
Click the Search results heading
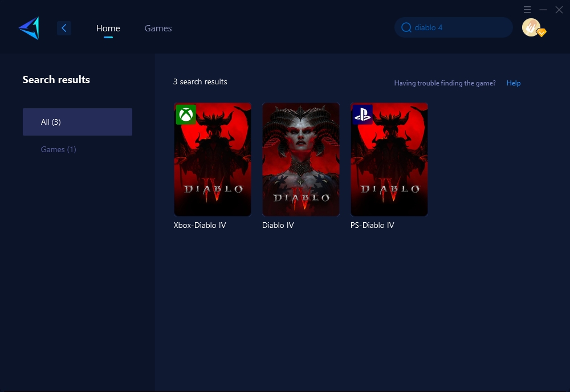click(56, 80)
